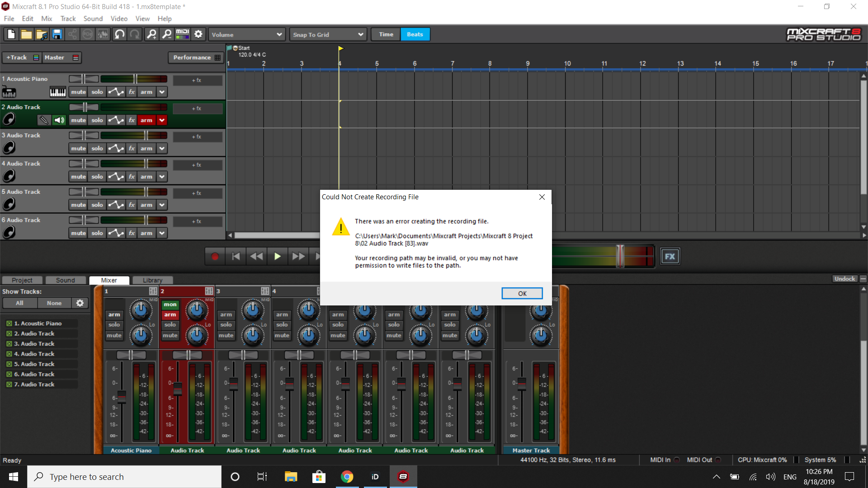
Task: Click the Performance panel button
Action: coord(197,57)
